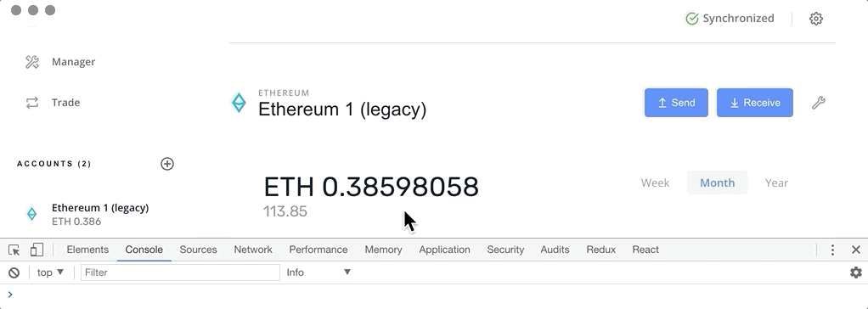Click the Receive button
Screen dimensions: 868x309
click(x=754, y=103)
